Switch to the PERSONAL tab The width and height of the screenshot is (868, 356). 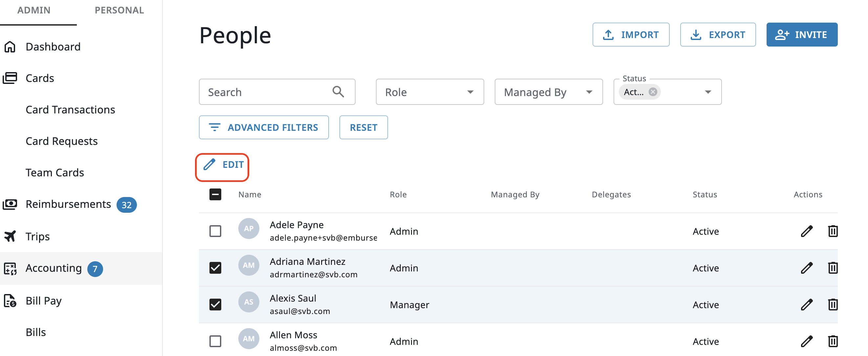119,10
